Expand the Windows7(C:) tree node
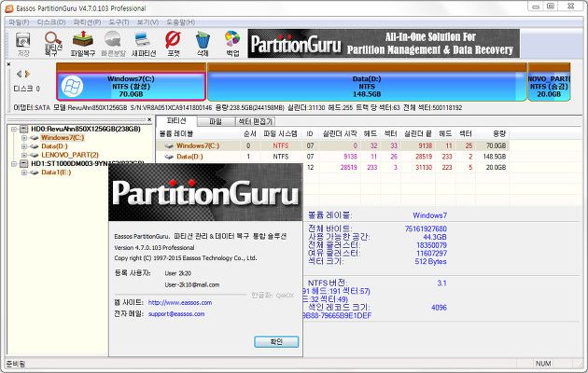The width and height of the screenshot is (588, 373). [x=24, y=138]
